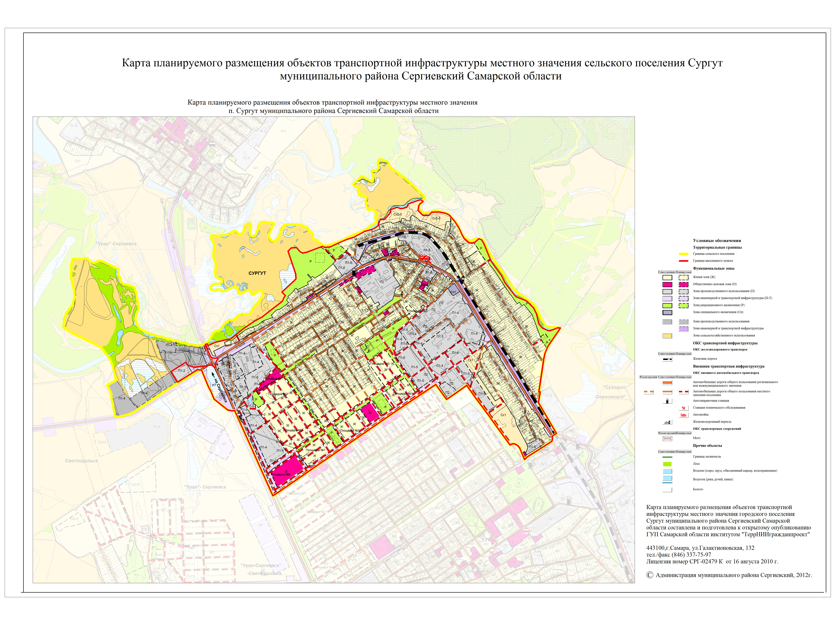Click the gas station icon in legend
This screenshot has width=840, height=625.
pos(667,401)
